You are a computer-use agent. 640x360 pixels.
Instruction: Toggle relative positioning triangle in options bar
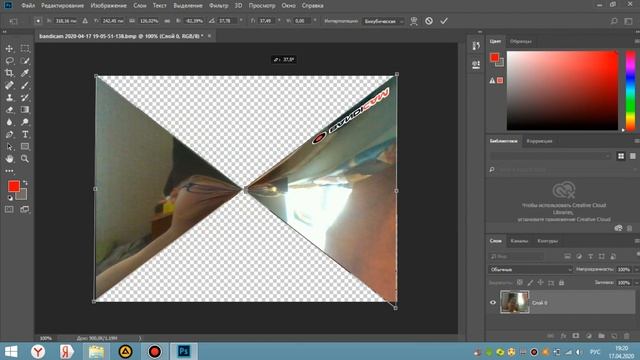pyautogui.click(x=85, y=21)
